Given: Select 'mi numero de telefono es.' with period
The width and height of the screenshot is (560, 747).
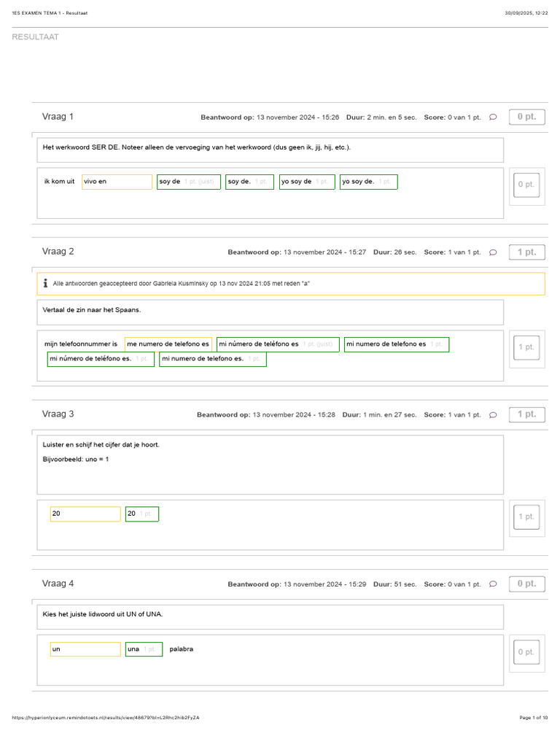Looking at the screenshot, I should point(213,359).
